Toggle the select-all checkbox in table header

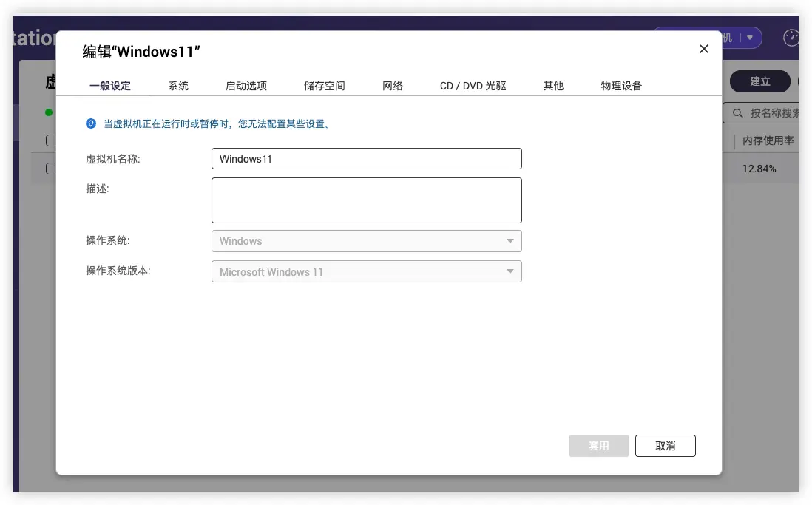tap(50, 140)
